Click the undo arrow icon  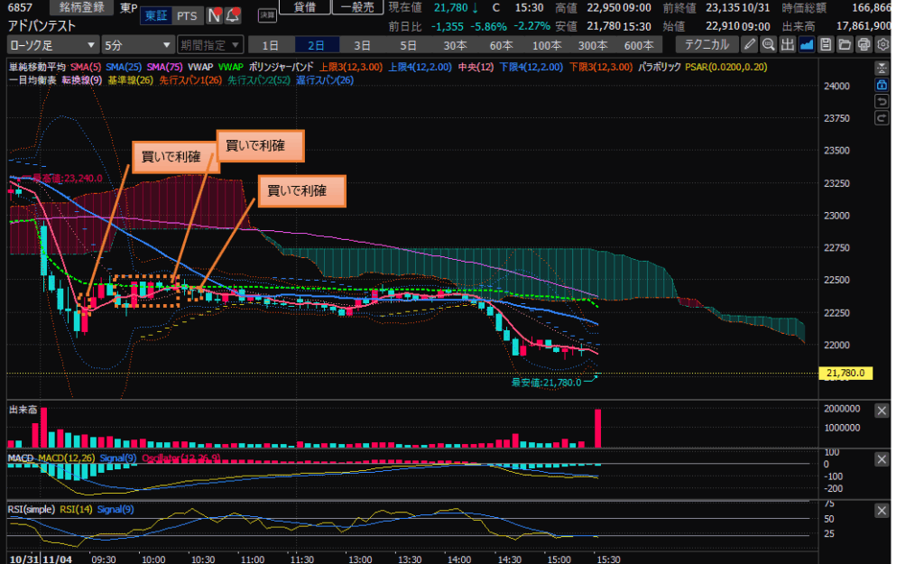pos(882,101)
